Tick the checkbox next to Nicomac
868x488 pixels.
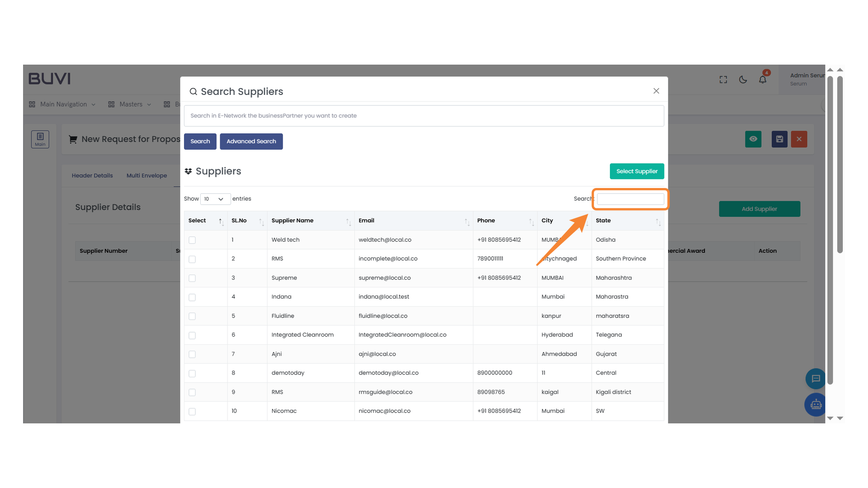[192, 412]
